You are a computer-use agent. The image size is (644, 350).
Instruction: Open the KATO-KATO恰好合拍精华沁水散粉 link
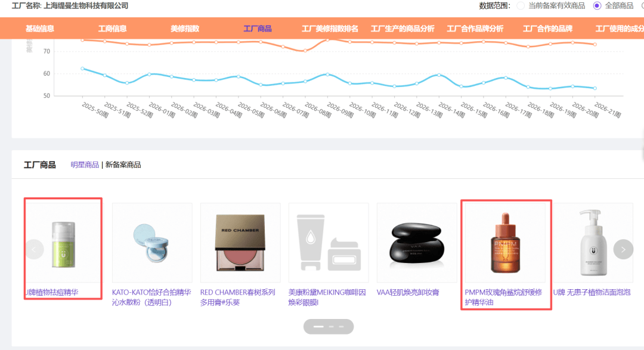pos(151,298)
